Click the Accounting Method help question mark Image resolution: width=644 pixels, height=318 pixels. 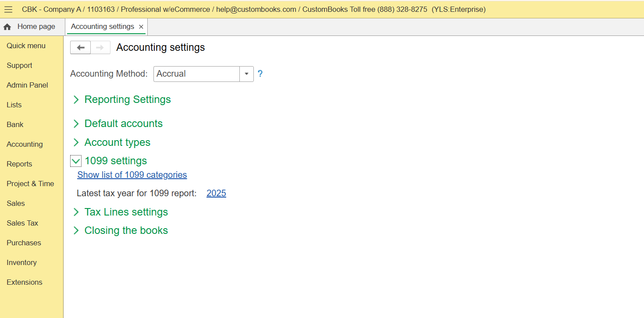pos(260,74)
